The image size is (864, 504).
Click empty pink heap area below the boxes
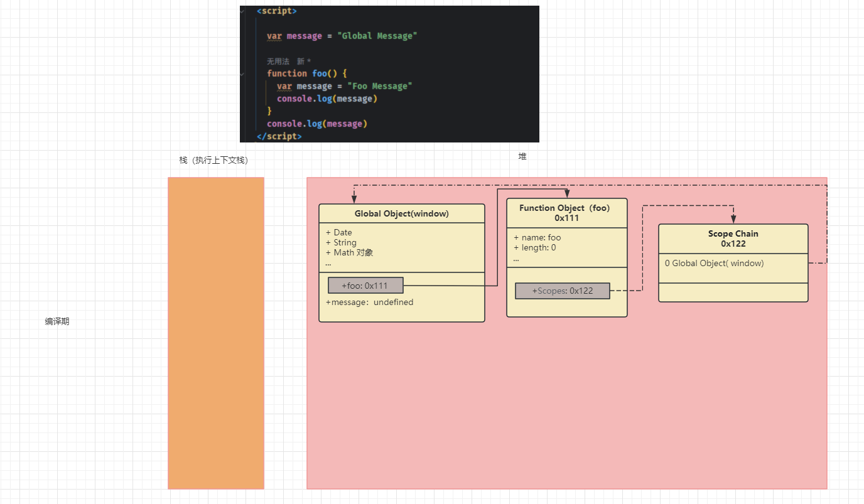[565, 408]
